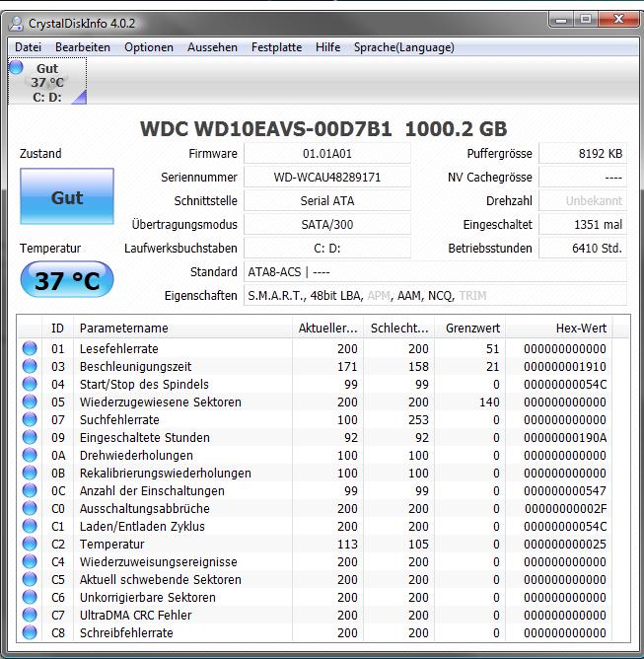Click the ID column header

(x=57, y=328)
